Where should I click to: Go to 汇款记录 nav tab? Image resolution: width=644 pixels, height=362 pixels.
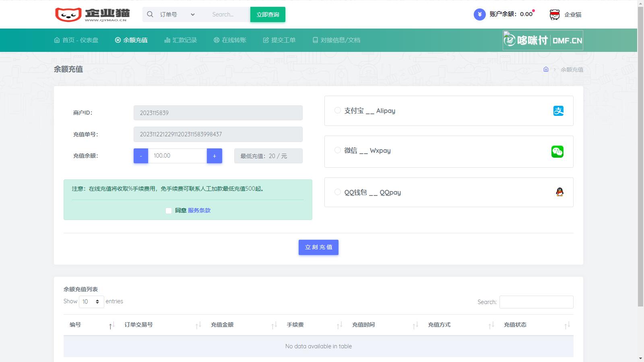181,40
